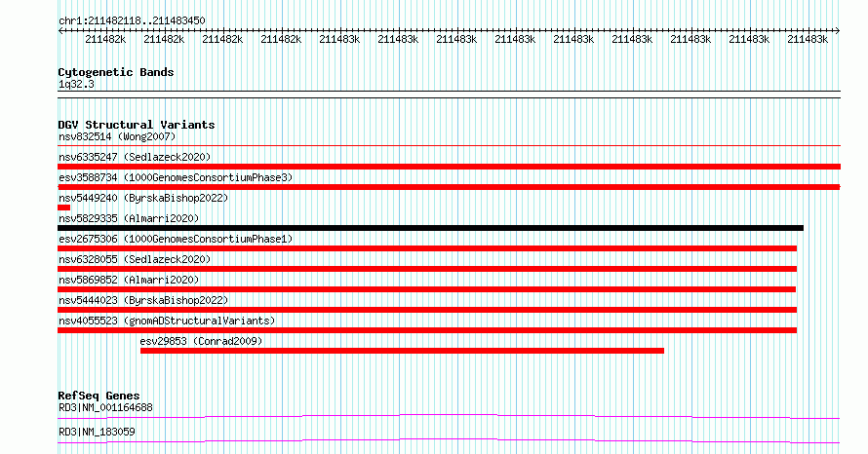Click the right arrowhead of the coordinate ruler

tap(838, 31)
